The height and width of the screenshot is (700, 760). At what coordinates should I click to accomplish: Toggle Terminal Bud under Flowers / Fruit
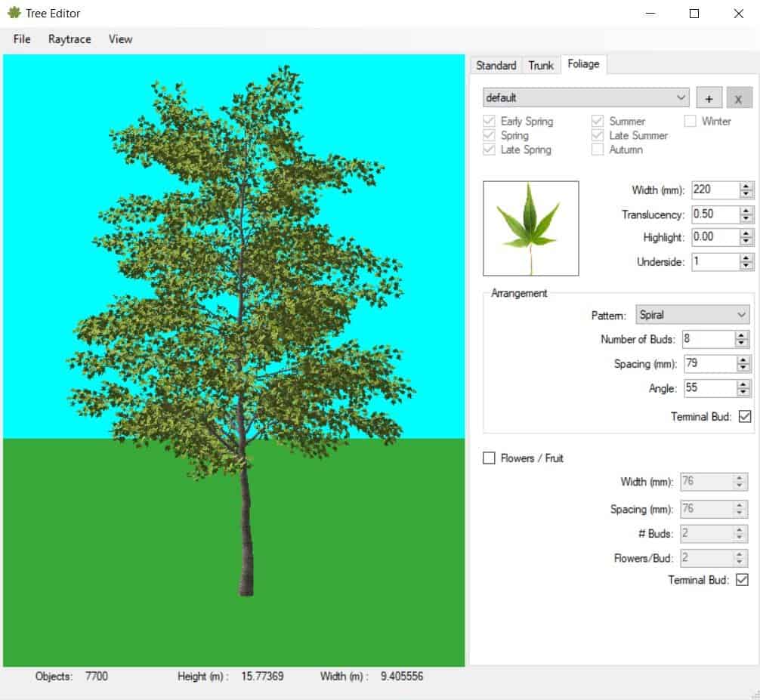coord(742,580)
